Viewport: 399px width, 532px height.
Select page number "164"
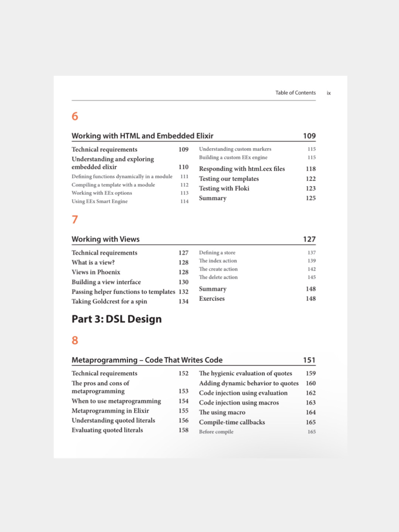tap(311, 412)
